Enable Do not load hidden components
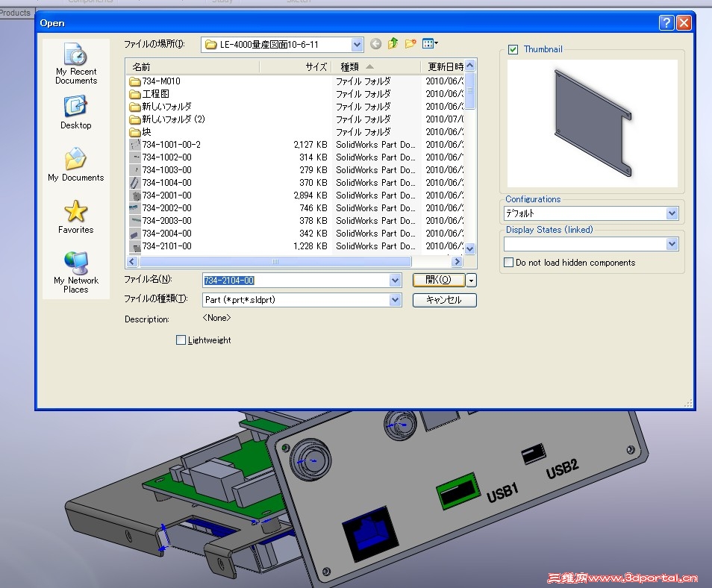This screenshot has height=588, width=712. click(x=508, y=263)
